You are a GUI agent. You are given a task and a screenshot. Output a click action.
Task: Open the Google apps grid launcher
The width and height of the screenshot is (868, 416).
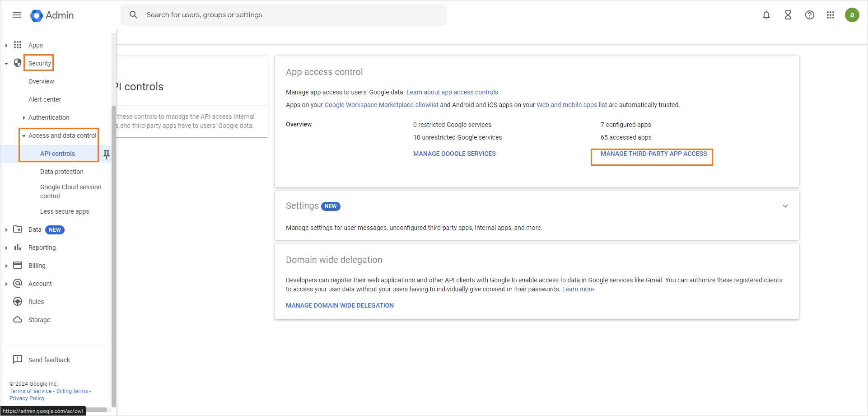coord(831,15)
